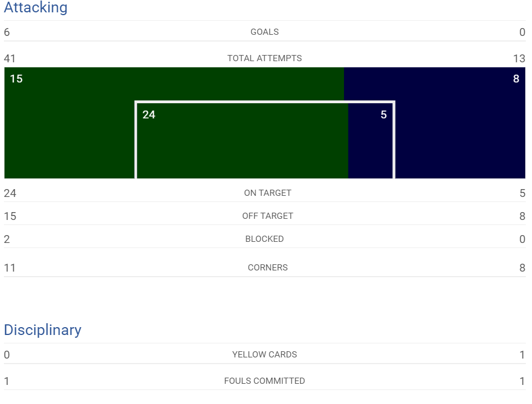This screenshot has height=404, width=532.
Task: Select the FOULS COMMITTED row label
Action: pos(265,381)
